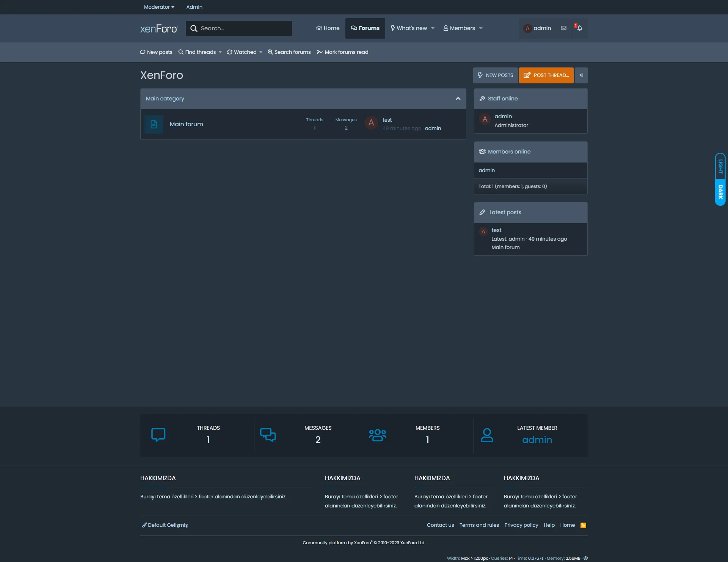Collapse the Main category block

[x=458, y=99]
